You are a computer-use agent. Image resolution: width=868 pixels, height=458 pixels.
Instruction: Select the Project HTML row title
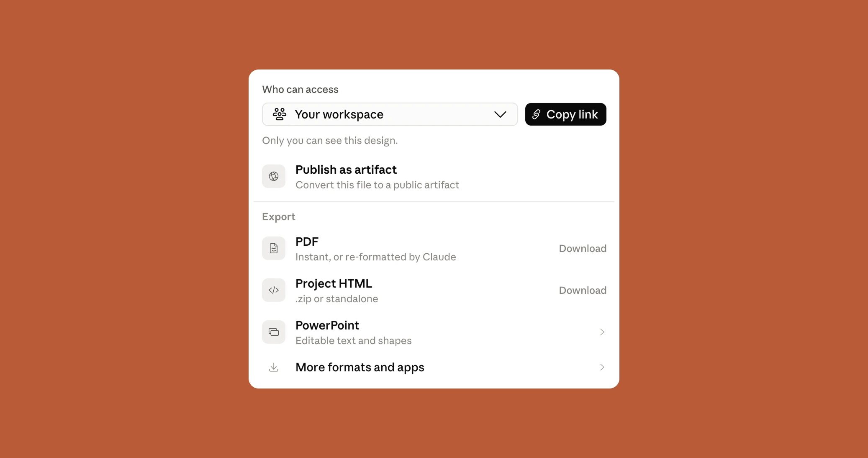(x=334, y=283)
